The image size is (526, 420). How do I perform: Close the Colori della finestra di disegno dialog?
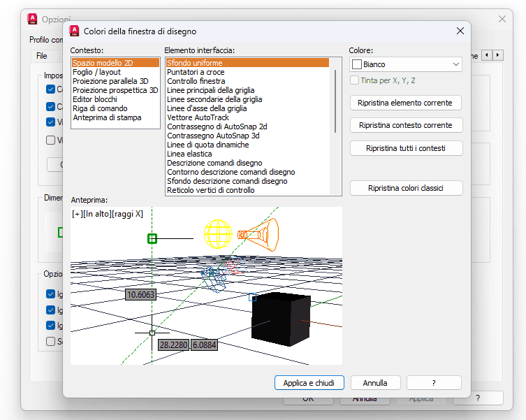click(x=460, y=31)
